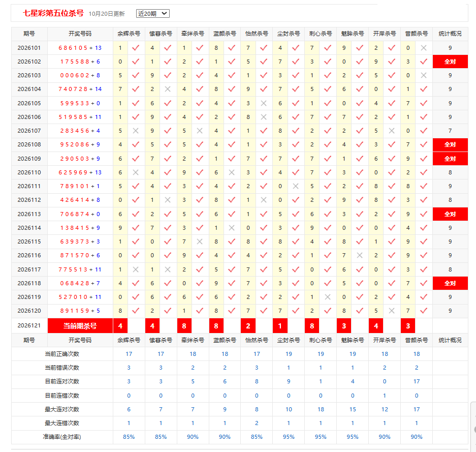Viewport: 476px width, 452px height.
Task: Click the red 2026121 kill number under 尘封杀号
Action: [280, 326]
